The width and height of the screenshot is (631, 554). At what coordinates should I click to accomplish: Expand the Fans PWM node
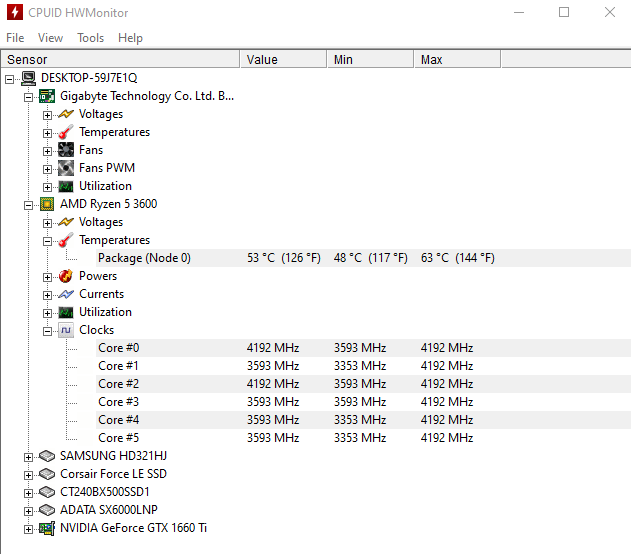47,169
